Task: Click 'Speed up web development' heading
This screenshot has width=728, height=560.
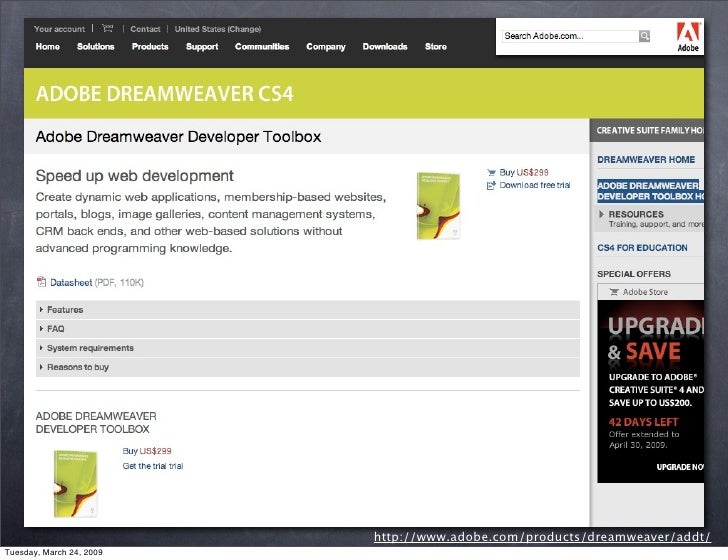Action: pyautogui.click(x=135, y=176)
